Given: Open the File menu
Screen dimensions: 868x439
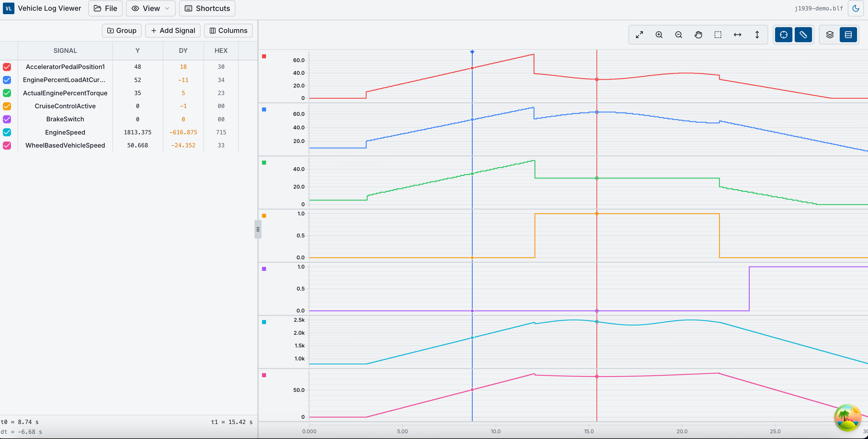Looking at the screenshot, I should point(105,8).
